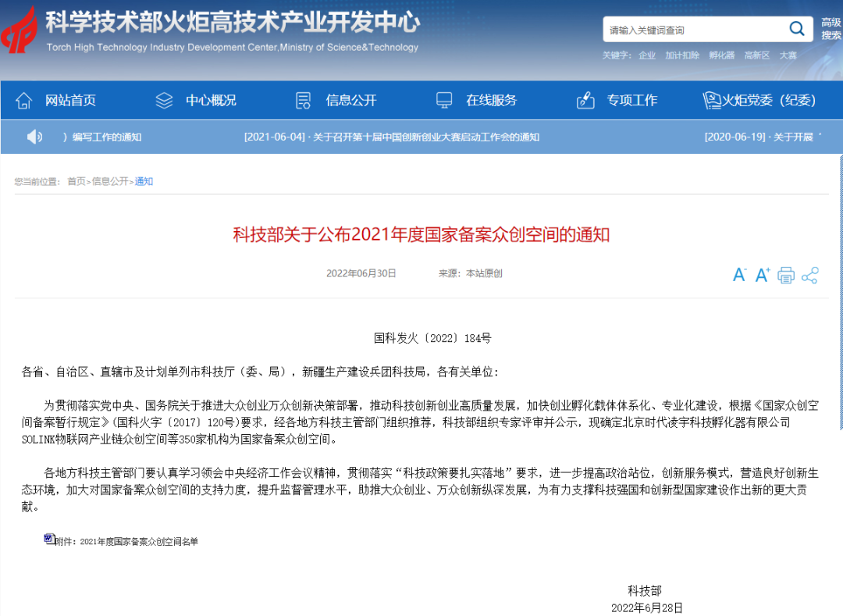The image size is (843, 616).
Task: Select the 孵化器 keyword link
Action: point(721,55)
